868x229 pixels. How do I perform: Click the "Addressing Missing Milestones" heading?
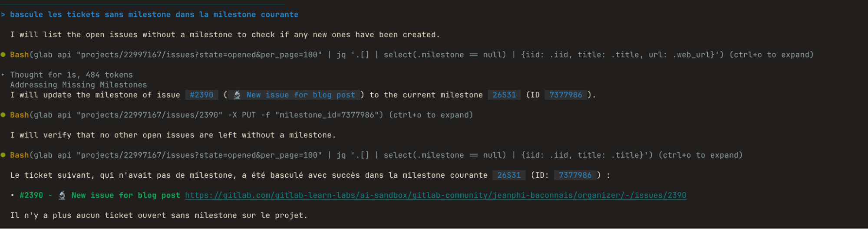(x=79, y=85)
